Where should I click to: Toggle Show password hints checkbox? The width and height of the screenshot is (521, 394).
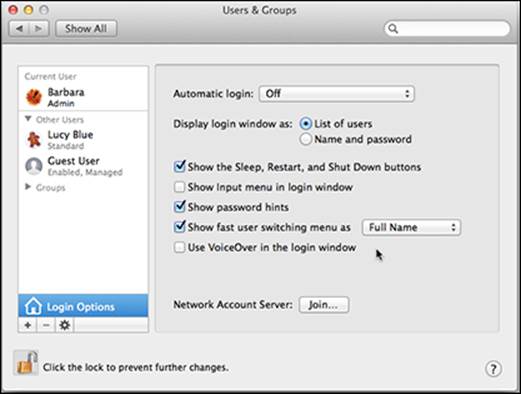[x=180, y=207]
